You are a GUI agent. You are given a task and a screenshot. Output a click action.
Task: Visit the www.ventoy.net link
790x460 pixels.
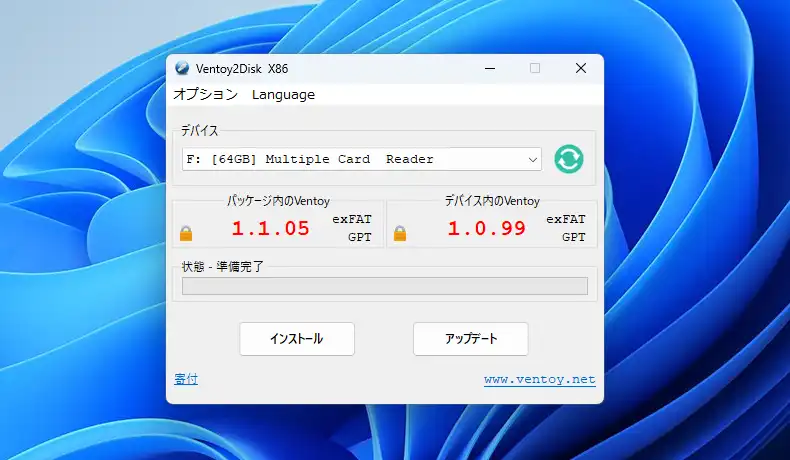[x=539, y=380]
